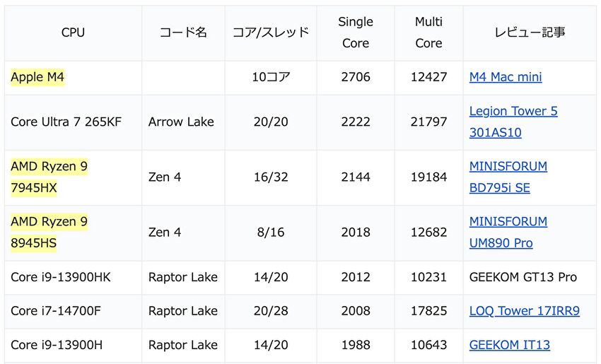Select the Core Ultra 7 265KF cell
This screenshot has width=601, height=364.
pyautogui.click(x=66, y=122)
